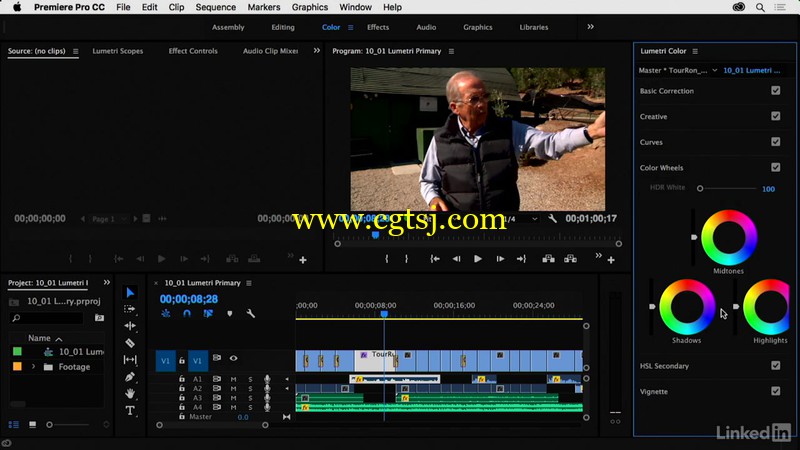Show hidden Source panel tabs chevron
800x450 pixels.
316,51
